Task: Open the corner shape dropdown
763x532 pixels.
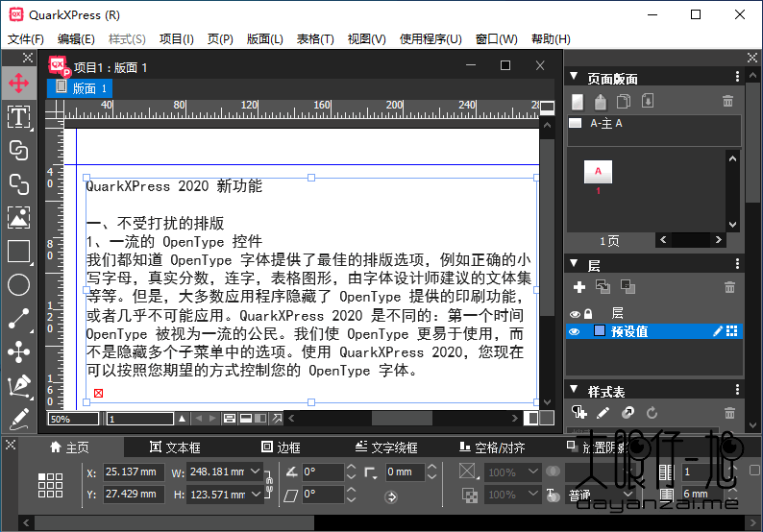Action: pos(370,472)
